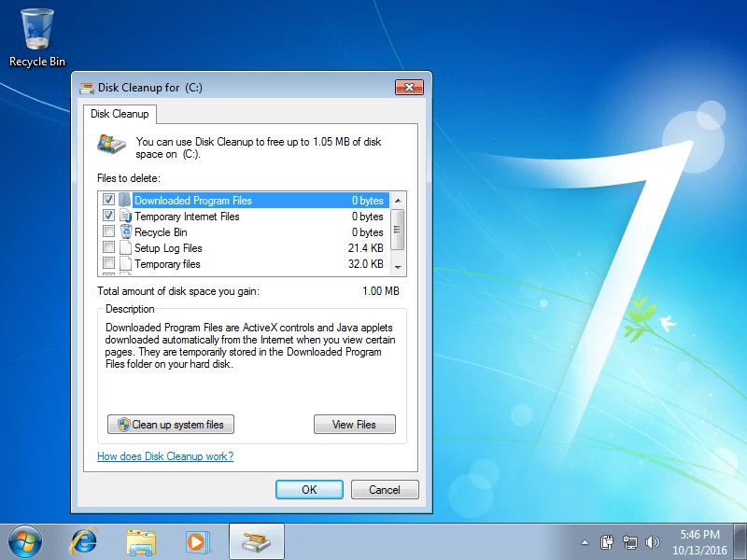Confirm the cleanup with OK
This screenshot has width=747, height=560.
click(x=309, y=489)
